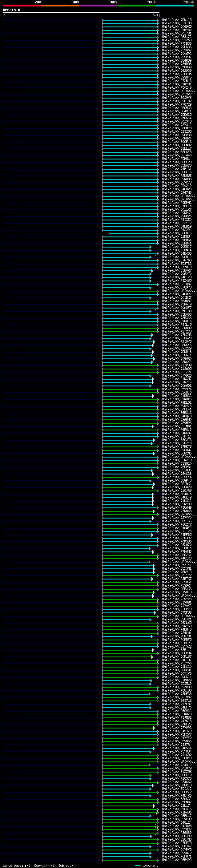
Task: Select label UniRef100_Q3B0K7
Action: click(177, 271)
